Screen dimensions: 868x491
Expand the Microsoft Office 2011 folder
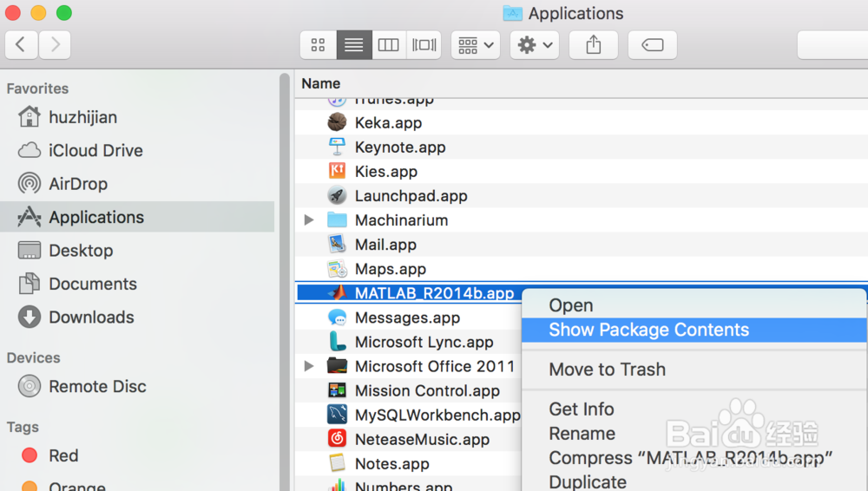pos(309,366)
